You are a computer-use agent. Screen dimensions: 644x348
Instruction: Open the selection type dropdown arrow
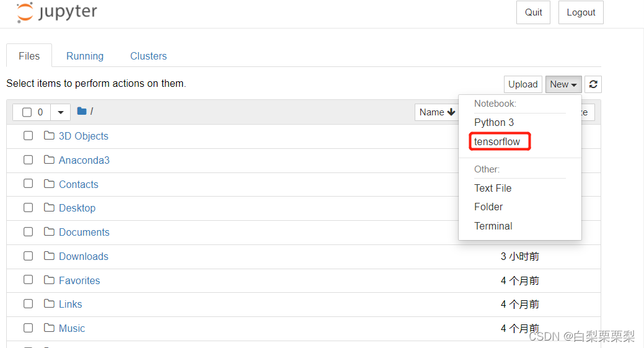[60, 112]
